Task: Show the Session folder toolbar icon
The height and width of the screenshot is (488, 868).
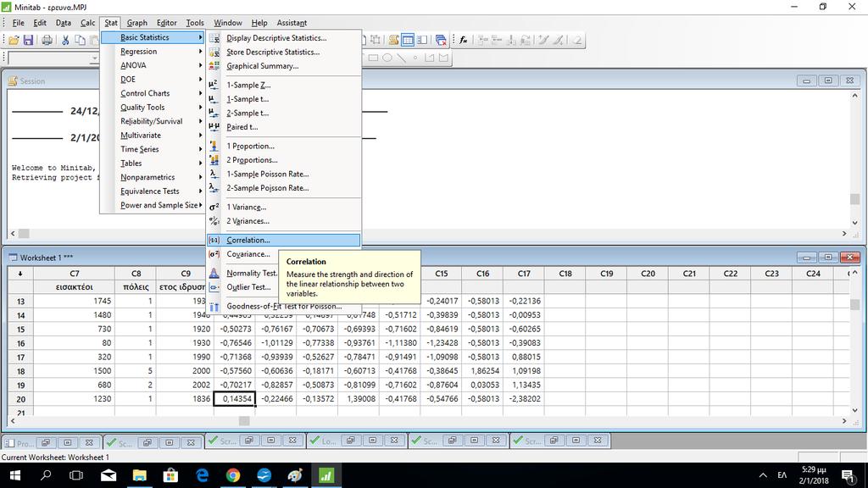Action: (393, 40)
